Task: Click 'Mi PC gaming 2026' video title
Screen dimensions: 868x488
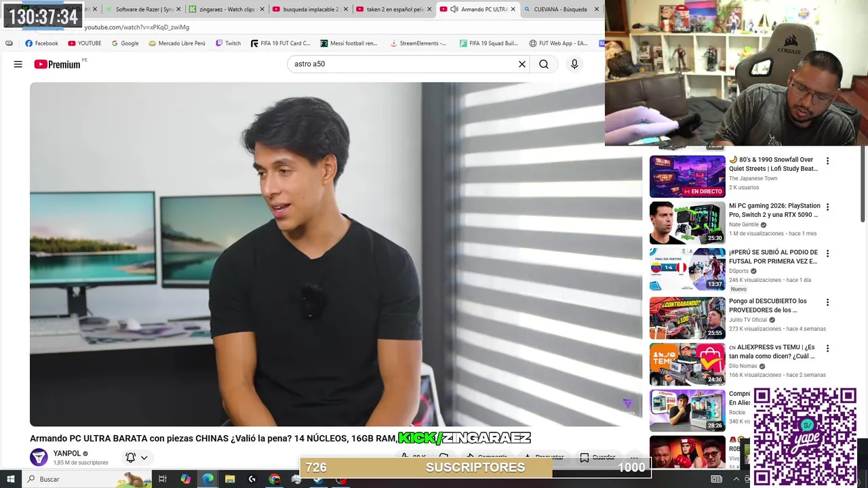Action: (x=774, y=210)
